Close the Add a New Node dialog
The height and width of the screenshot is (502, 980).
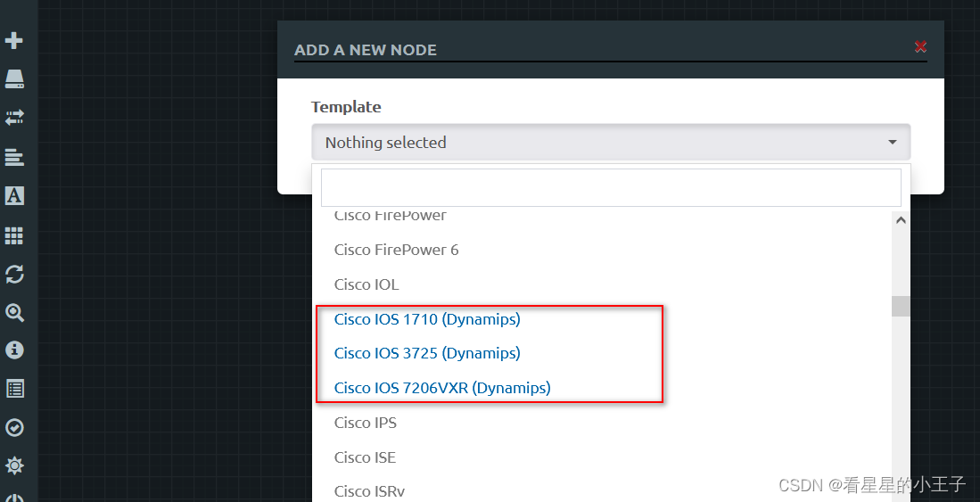pos(920,47)
